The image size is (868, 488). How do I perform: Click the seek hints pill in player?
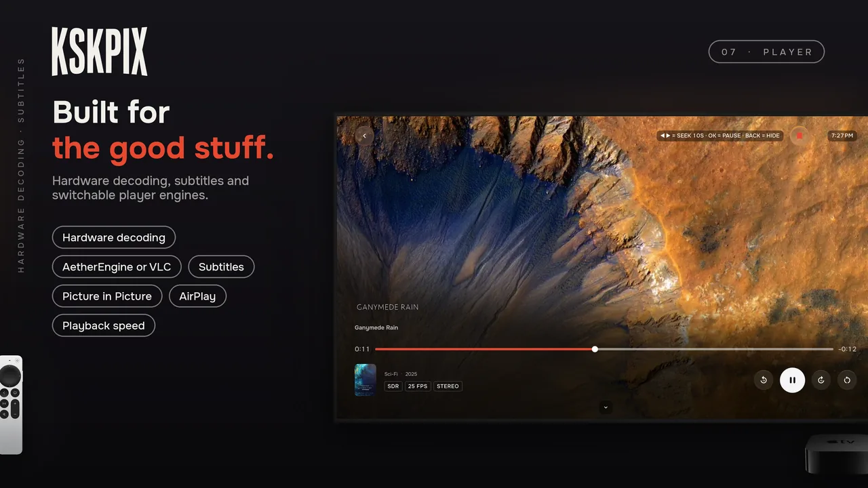pos(719,136)
